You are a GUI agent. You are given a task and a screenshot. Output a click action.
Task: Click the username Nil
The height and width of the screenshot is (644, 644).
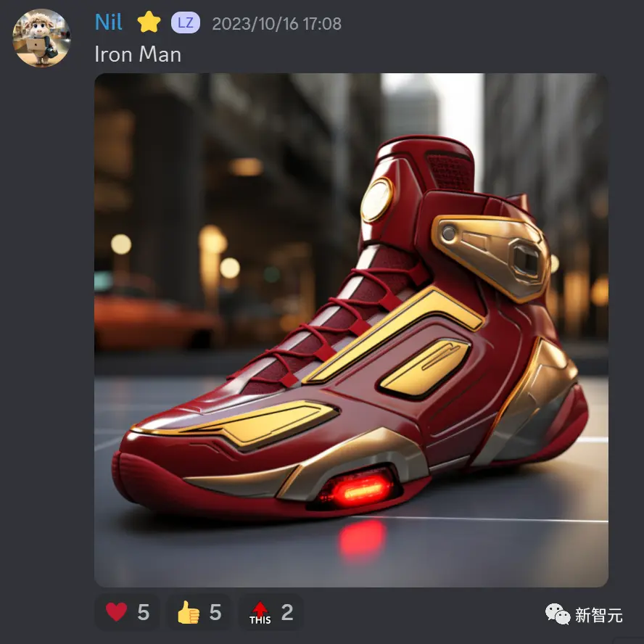click(109, 22)
